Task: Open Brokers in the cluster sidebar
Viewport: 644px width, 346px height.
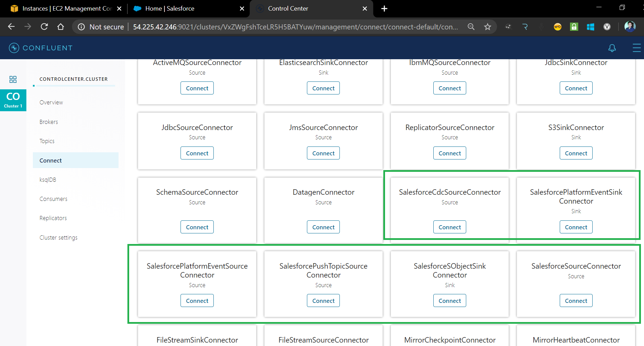Action: [49, 122]
